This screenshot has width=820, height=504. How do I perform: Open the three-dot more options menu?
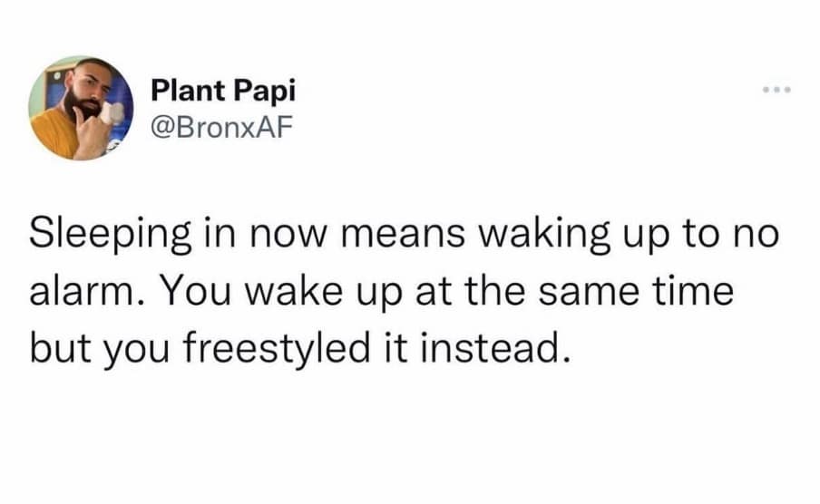tap(777, 91)
